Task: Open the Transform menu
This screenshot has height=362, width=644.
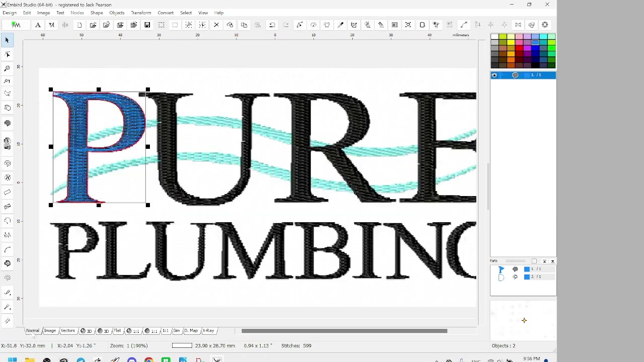Action: [x=141, y=13]
